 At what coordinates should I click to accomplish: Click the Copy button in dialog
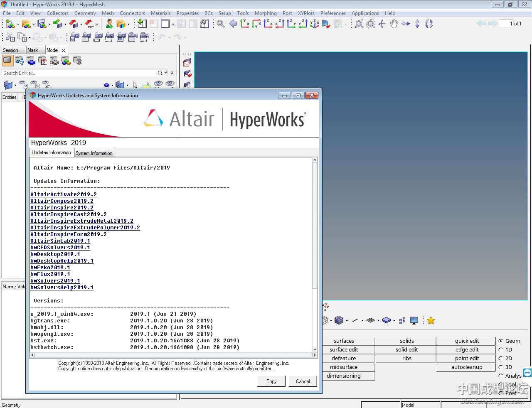pyautogui.click(x=271, y=381)
